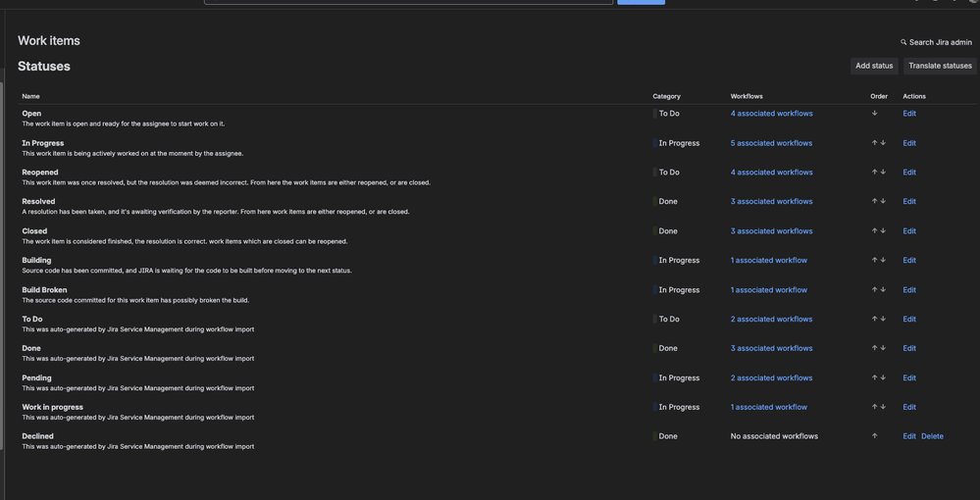View Done's 3 associated workflows
This screenshot has width=980, height=500.
click(771, 348)
